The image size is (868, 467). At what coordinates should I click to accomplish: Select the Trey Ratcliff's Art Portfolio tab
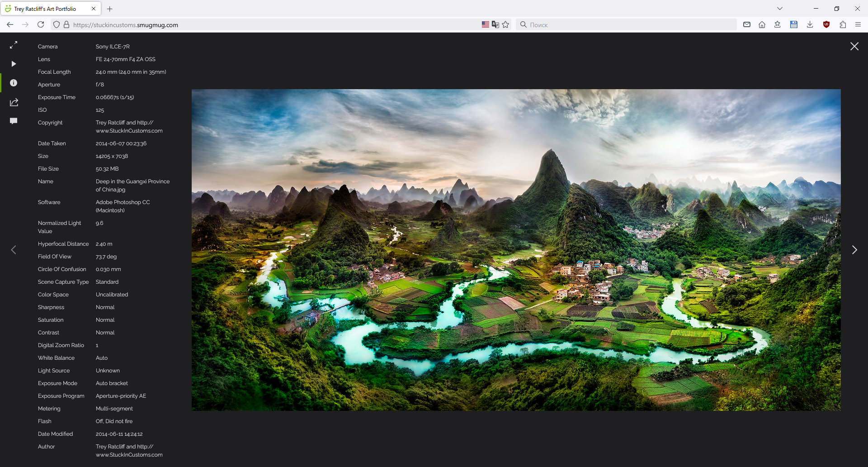pyautogui.click(x=45, y=9)
